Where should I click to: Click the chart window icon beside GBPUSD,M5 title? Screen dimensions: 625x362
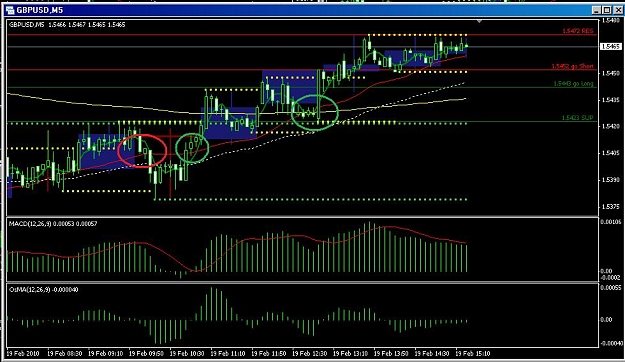(x=10, y=10)
